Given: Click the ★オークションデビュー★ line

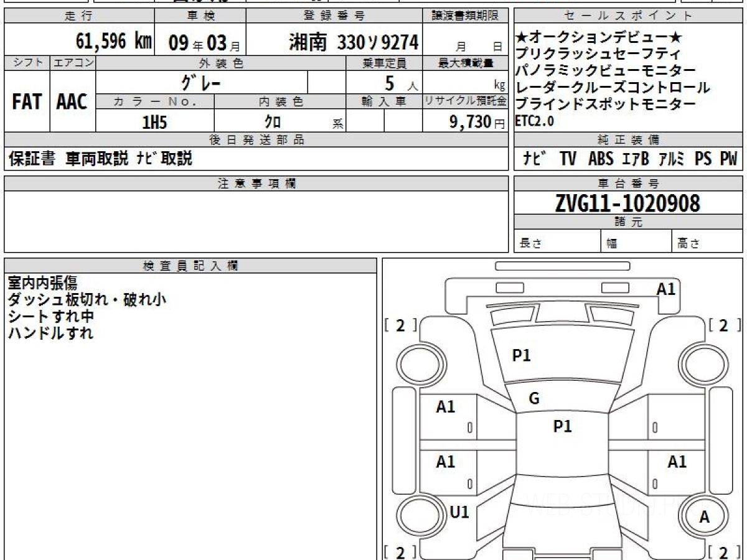Looking at the screenshot, I should coord(599,39).
